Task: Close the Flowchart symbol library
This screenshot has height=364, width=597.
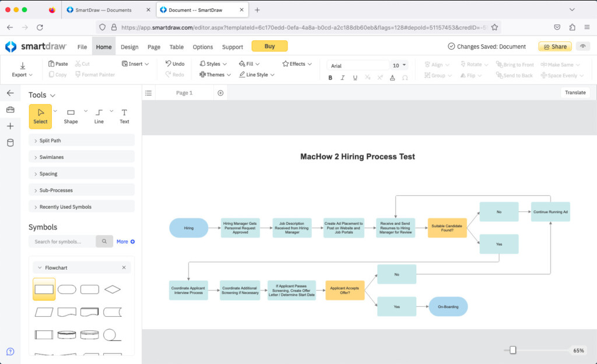Action: [x=124, y=268]
